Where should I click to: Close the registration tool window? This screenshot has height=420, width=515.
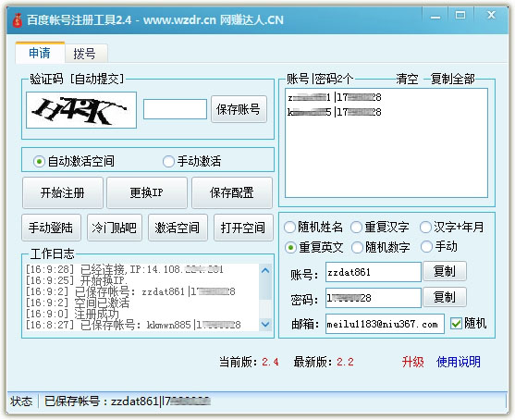(x=491, y=15)
